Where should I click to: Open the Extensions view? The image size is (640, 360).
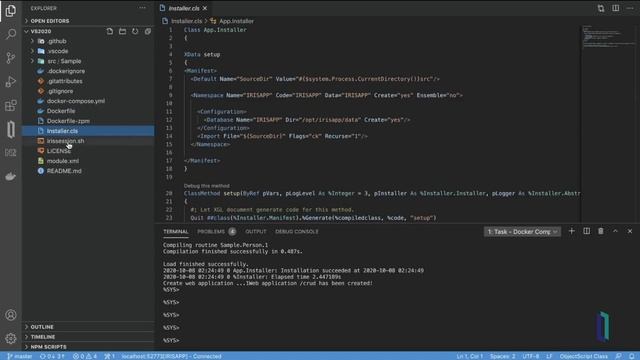coord(11,106)
